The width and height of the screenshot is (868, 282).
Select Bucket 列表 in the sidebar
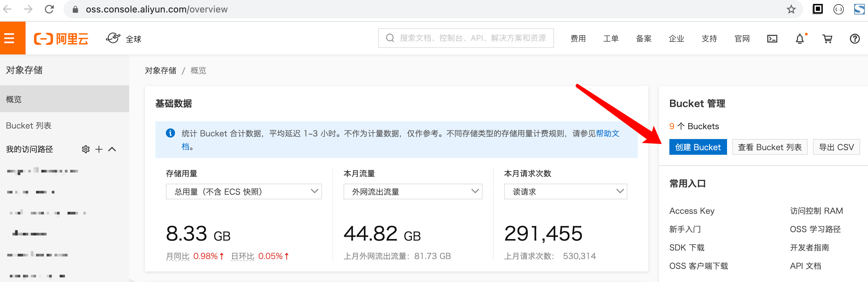point(29,126)
